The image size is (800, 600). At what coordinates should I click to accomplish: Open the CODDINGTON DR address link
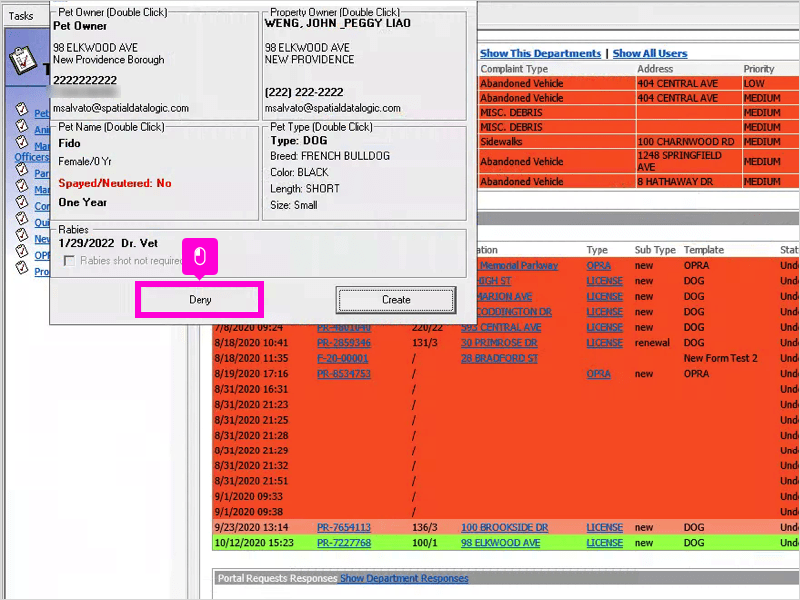point(514,312)
